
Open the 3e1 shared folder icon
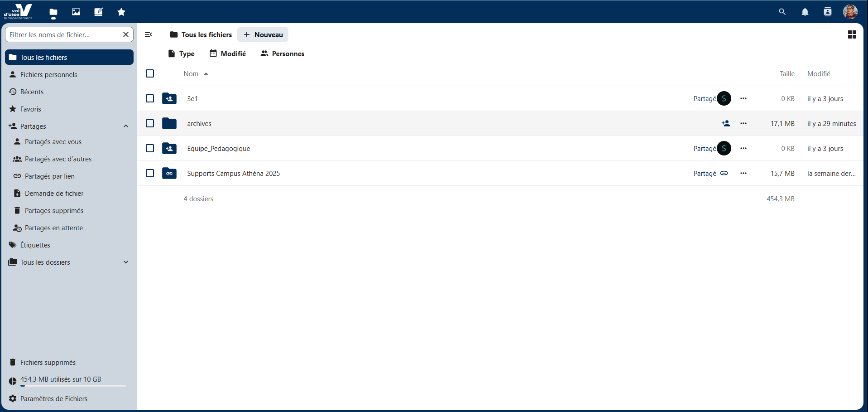169,98
